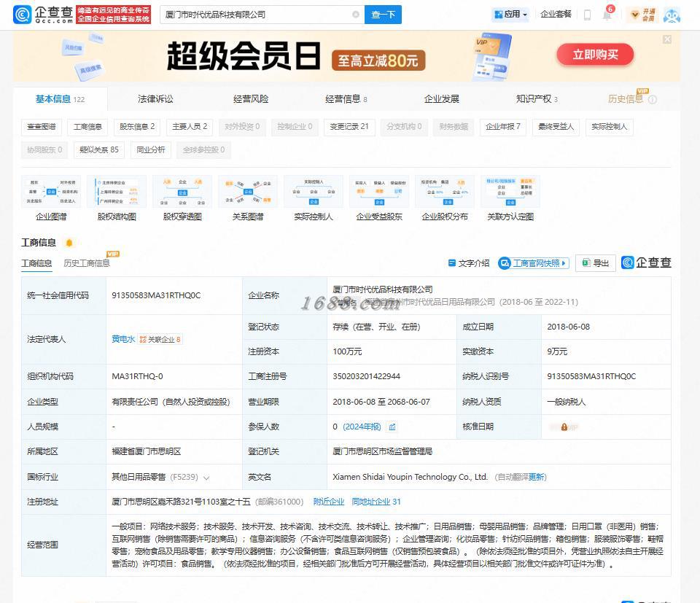Viewport: 700px width, 603px height.
Task: Click the 查一下 search button
Action: pos(383,15)
